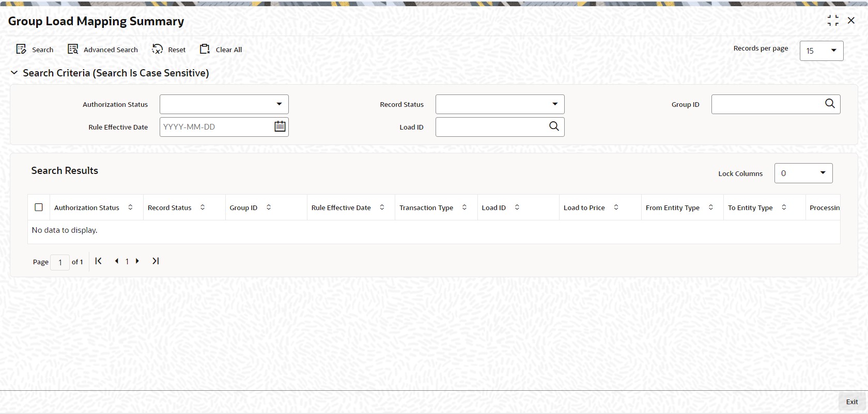Go to the previous results page
The height and width of the screenshot is (414, 868).
tap(117, 261)
